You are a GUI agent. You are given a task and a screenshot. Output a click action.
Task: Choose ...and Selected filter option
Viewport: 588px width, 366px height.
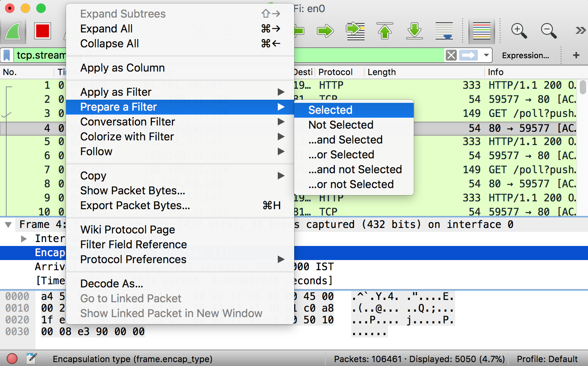click(x=354, y=140)
